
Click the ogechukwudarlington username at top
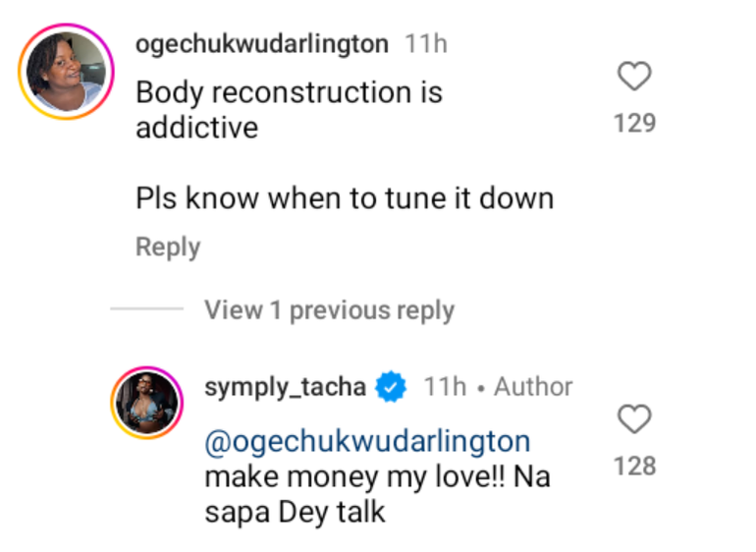[x=262, y=44]
